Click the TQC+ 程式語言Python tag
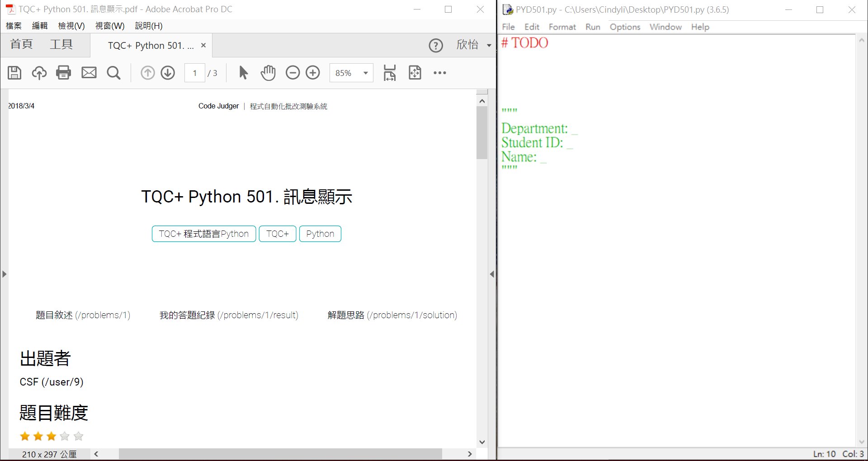 click(204, 234)
